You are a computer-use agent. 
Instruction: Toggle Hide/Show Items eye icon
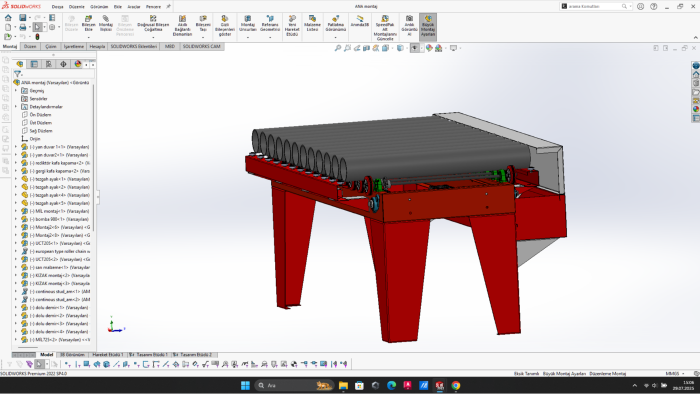(x=414, y=48)
